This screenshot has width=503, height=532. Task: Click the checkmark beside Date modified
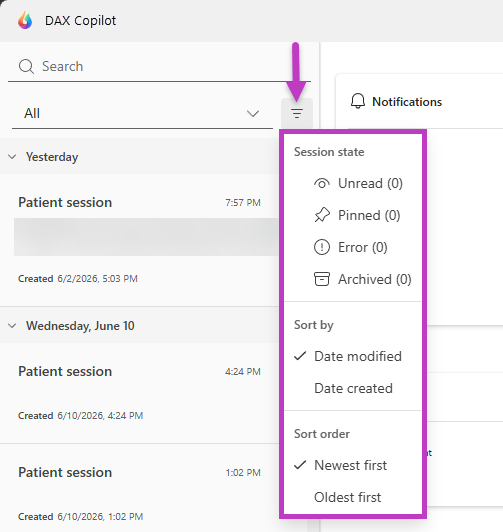pos(300,356)
